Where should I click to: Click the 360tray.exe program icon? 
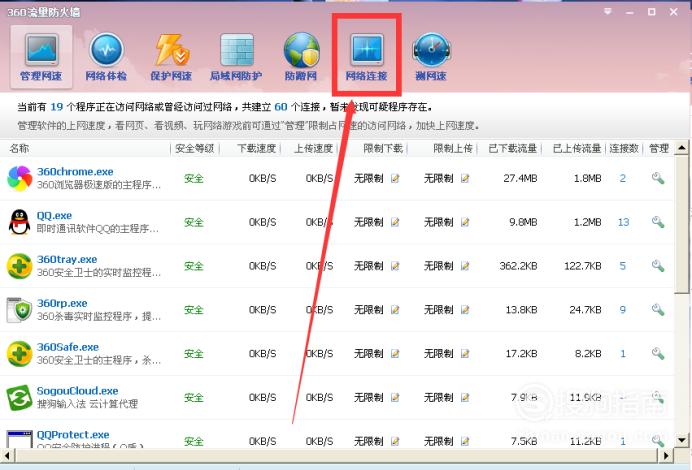[x=19, y=266]
